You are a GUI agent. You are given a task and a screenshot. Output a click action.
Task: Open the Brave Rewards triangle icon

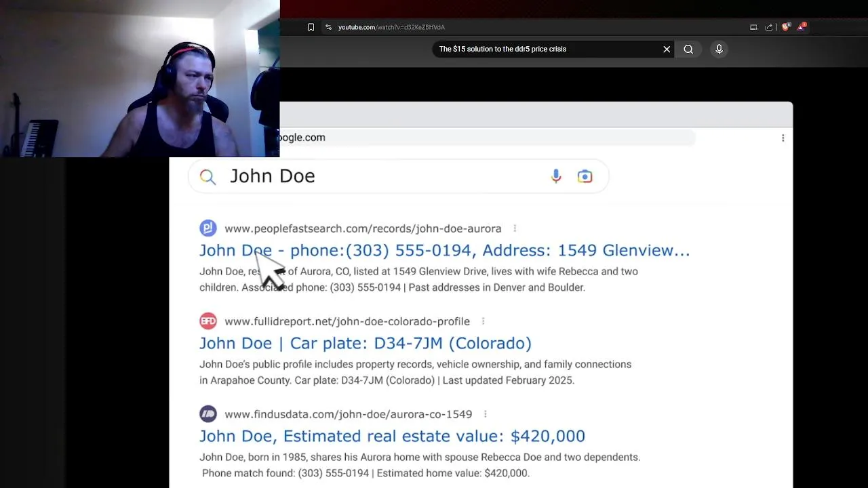coord(802,27)
